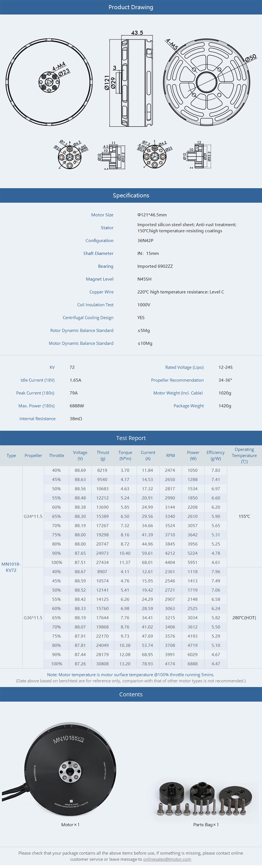Click the Motor Dynamic Balance value ≤10Mg
This screenshot has height=868, width=262.
(145, 343)
